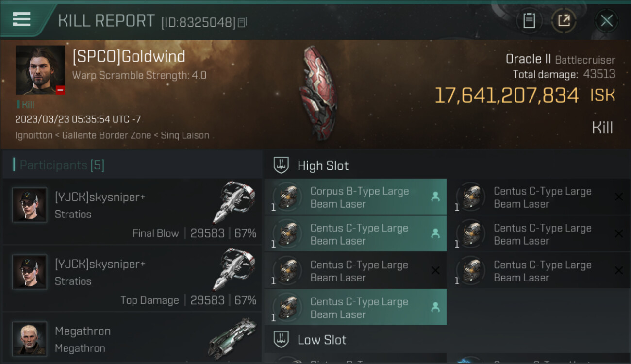The width and height of the screenshot is (631, 364).
Task: Open the hamburger menu icon
Action: click(x=21, y=19)
